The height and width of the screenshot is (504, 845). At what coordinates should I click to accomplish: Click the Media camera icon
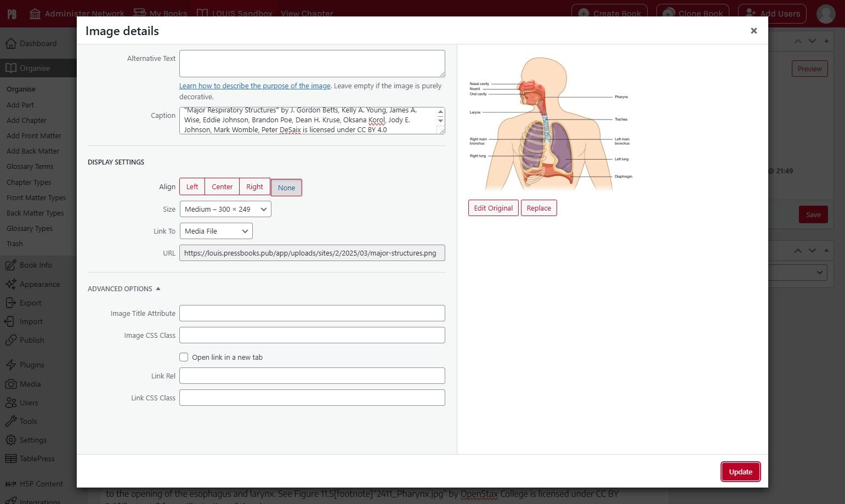(10, 384)
